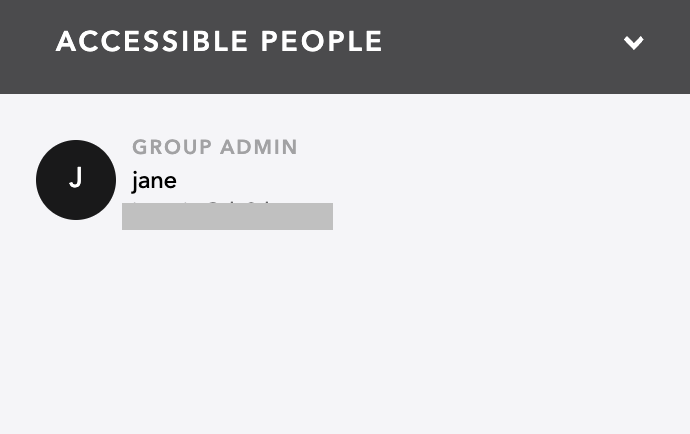Click blank header space left of chevron
690x434 pixels.
click(x=502, y=43)
